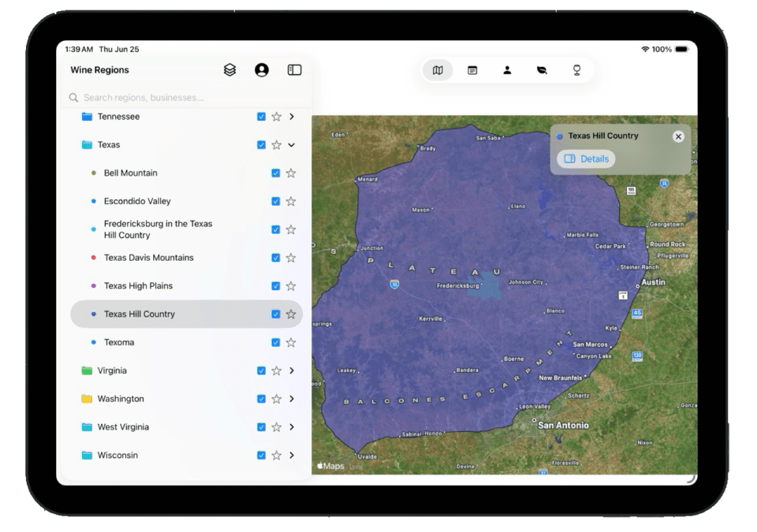Select the Escondido Valley region row
The height and width of the screenshot is (532, 757).
[x=186, y=201]
